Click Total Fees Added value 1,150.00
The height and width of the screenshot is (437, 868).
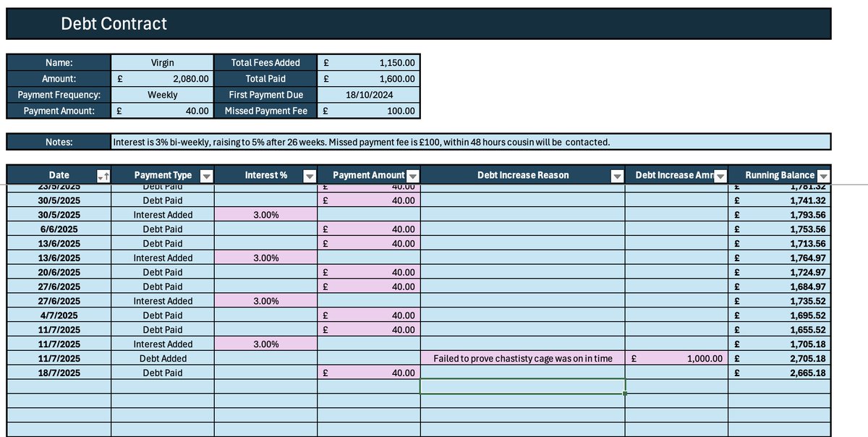[x=369, y=63]
